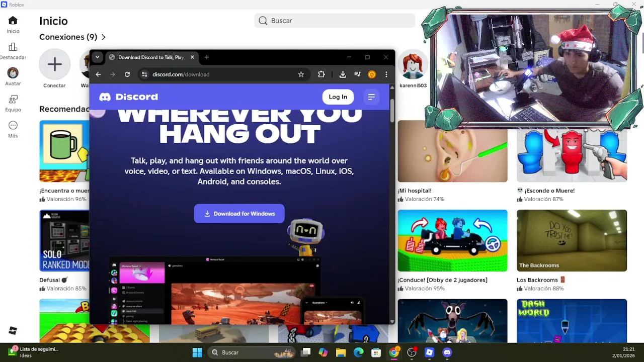The image size is (644, 362).
Task: Open File Explorer from the taskbar
Action: click(341, 352)
